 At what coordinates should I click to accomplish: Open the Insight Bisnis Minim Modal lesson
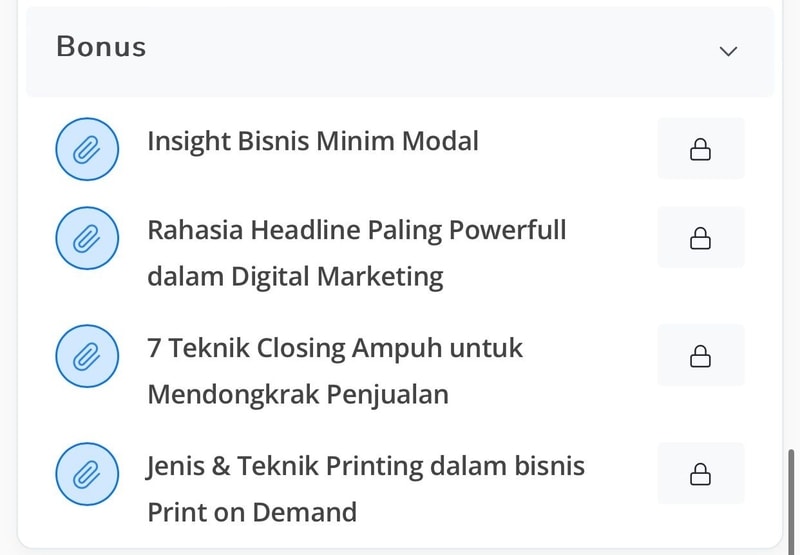pos(313,142)
